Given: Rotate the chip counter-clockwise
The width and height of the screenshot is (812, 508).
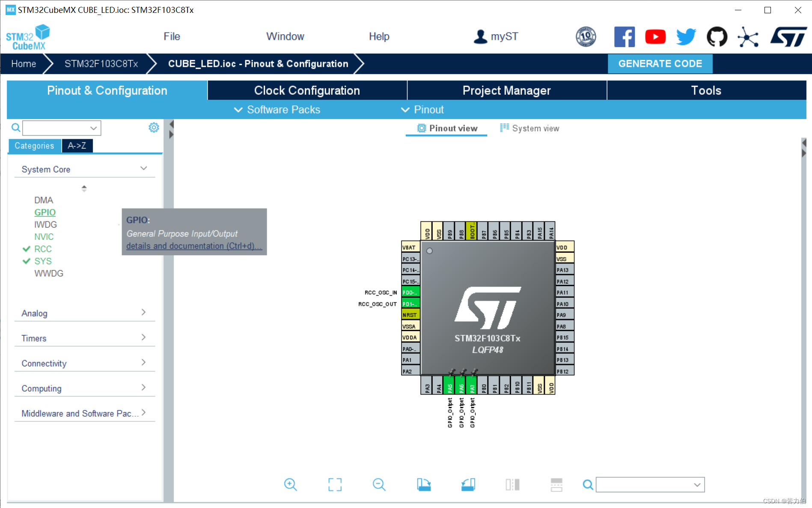Looking at the screenshot, I should pos(468,484).
